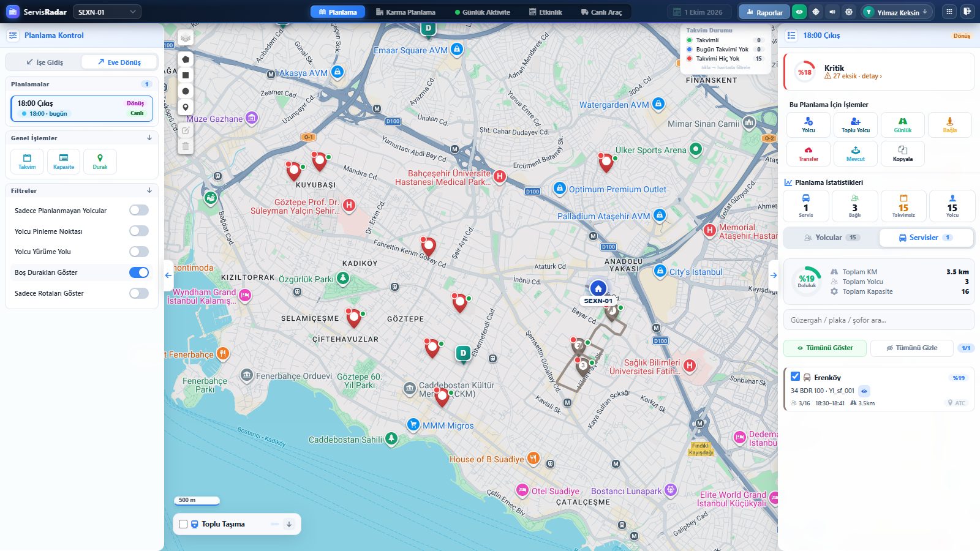980x551 pixels.
Task: Toggle Sadece Rotaları Göster switch
Action: click(x=139, y=293)
